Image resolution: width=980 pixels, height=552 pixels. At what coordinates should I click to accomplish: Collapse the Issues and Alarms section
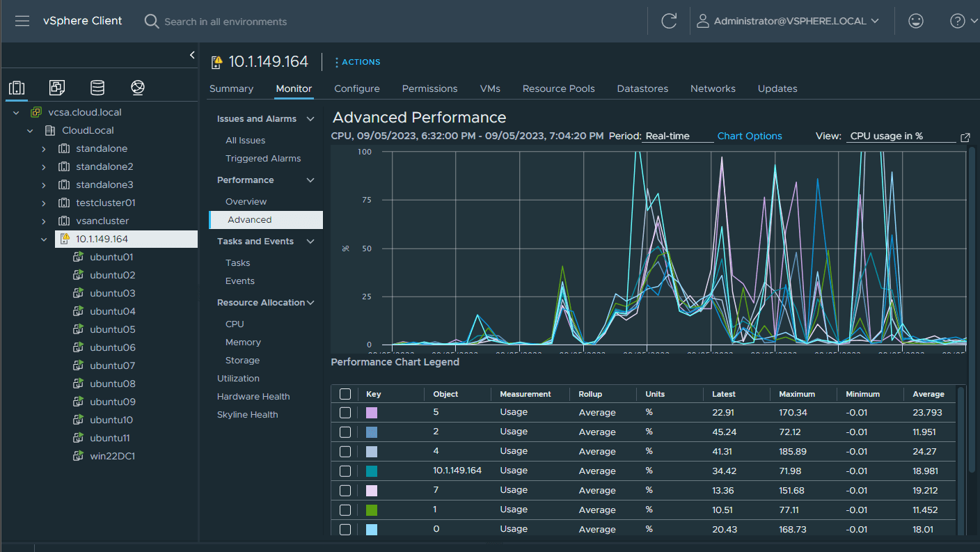tap(310, 119)
